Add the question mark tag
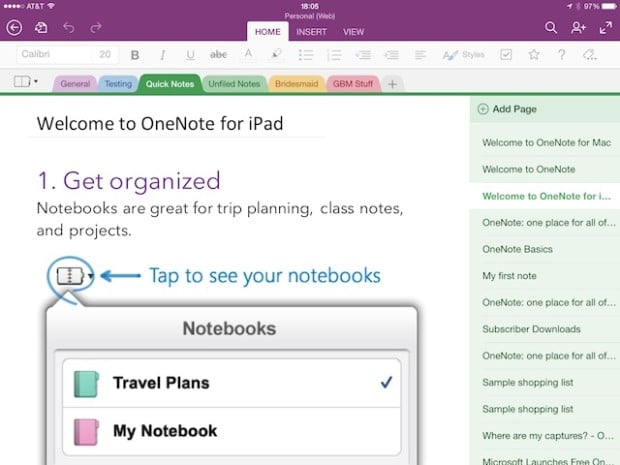This screenshot has height=465, width=620. coord(561,55)
